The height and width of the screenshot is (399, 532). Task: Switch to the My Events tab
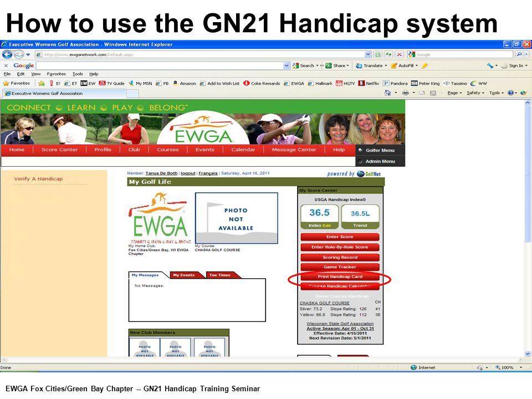tap(184, 275)
